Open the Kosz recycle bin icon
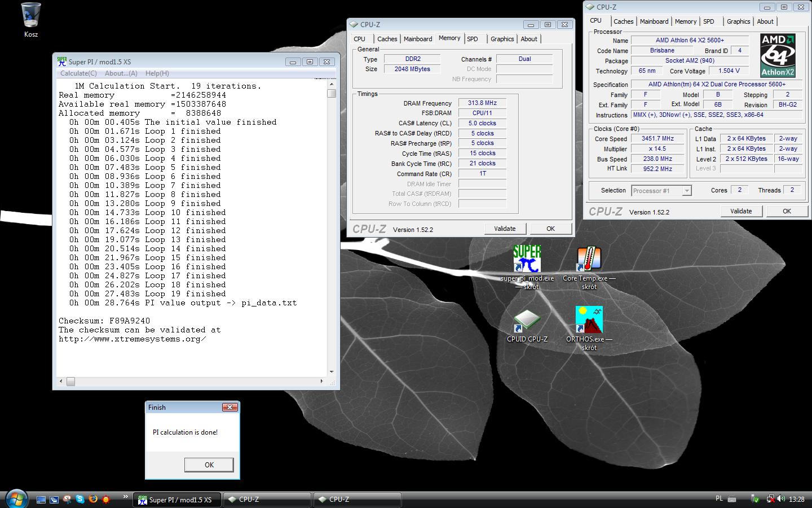812x508 pixels. click(31, 16)
